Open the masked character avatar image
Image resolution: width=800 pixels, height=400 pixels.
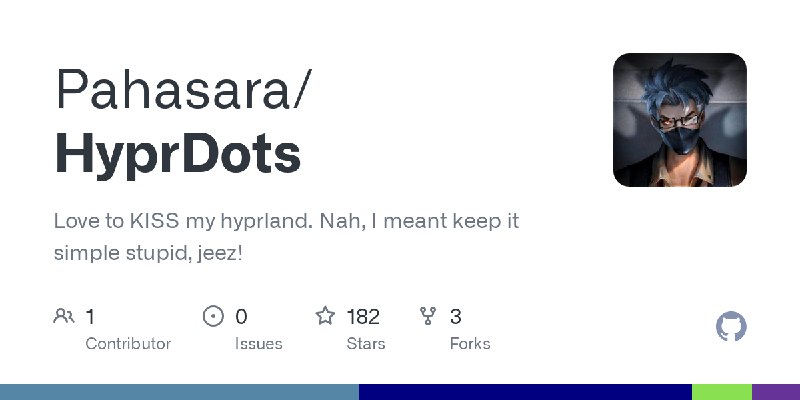(680, 120)
